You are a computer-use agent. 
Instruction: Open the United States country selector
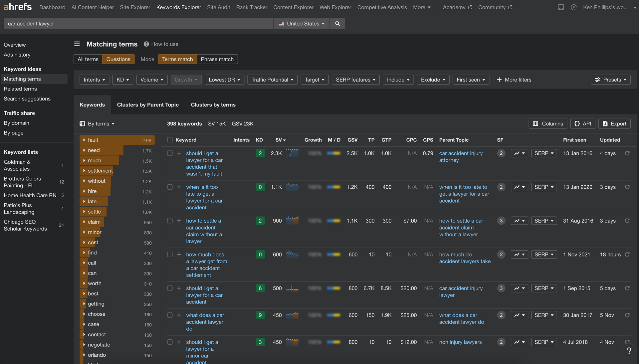pyautogui.click(x=302, y=24)
